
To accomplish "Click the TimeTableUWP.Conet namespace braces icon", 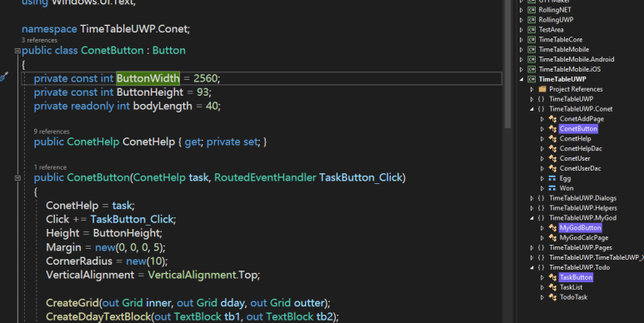I will pyautogui.click(x=542, y=109).
